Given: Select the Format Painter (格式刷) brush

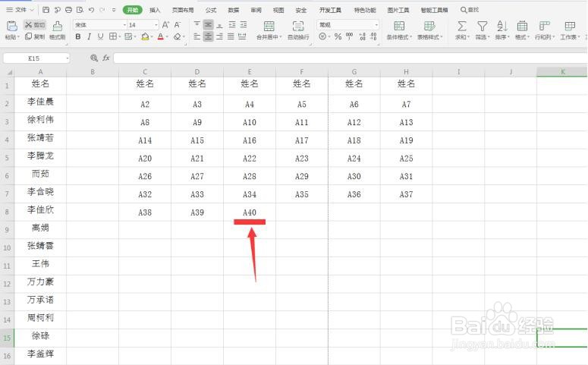Looking at the screenshot, I should coord(58,26).
